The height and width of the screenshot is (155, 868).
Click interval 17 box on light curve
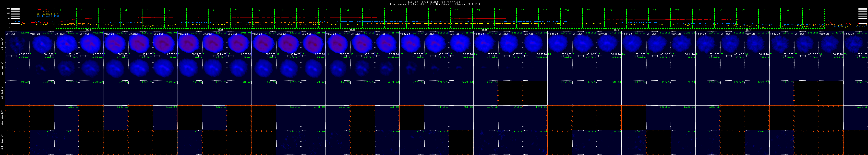[x=418, y=18]
